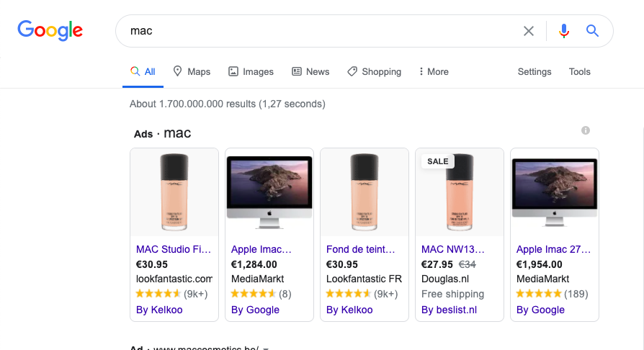Image resolution: width=644 pixels, height=350 pixels.
Task: Click the lookfantastic.com seller name
Action: coord(174,279)
